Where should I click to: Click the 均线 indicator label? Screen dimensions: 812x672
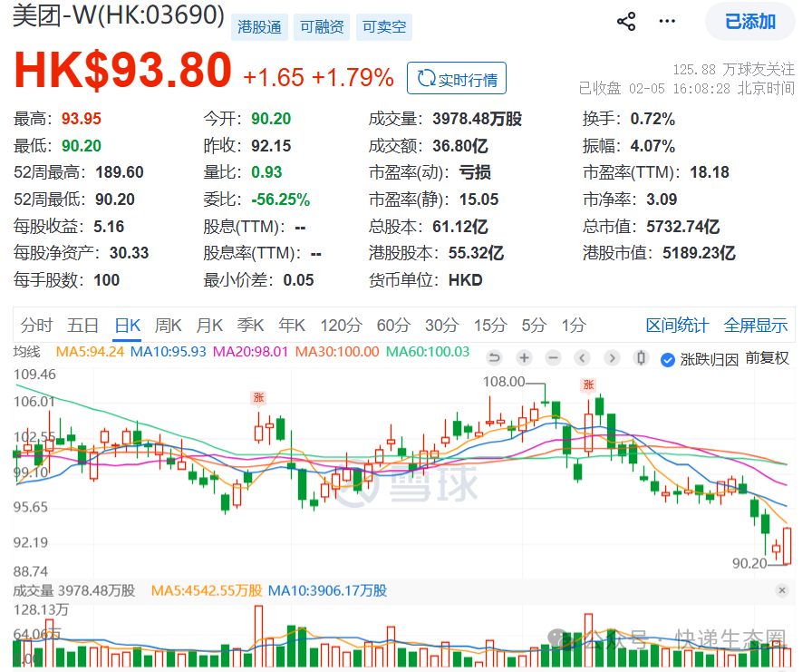(26, 352)
